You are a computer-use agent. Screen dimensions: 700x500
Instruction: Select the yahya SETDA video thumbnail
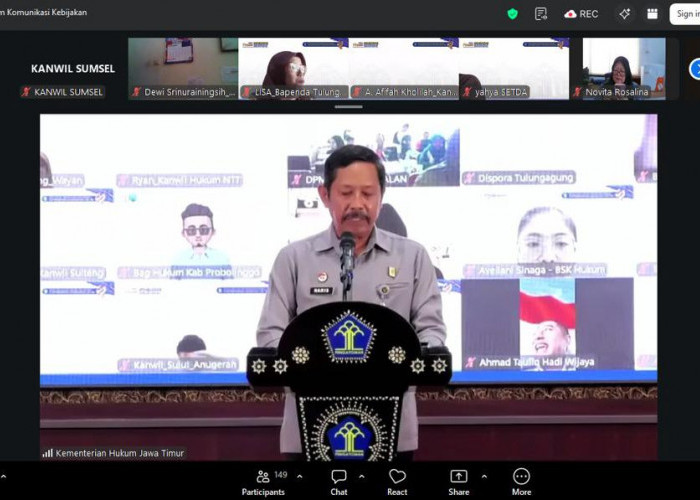514,68
